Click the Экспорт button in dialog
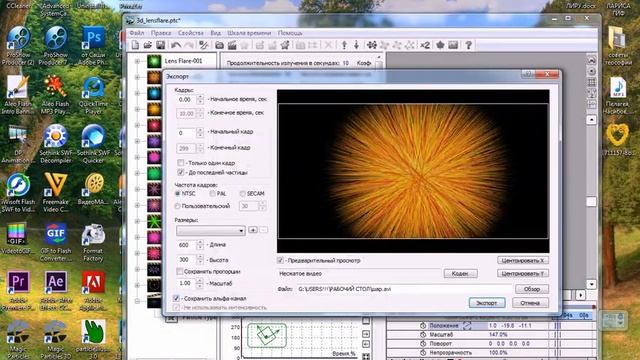This screenshot has height=360, width=640. [x=487, y=303]
